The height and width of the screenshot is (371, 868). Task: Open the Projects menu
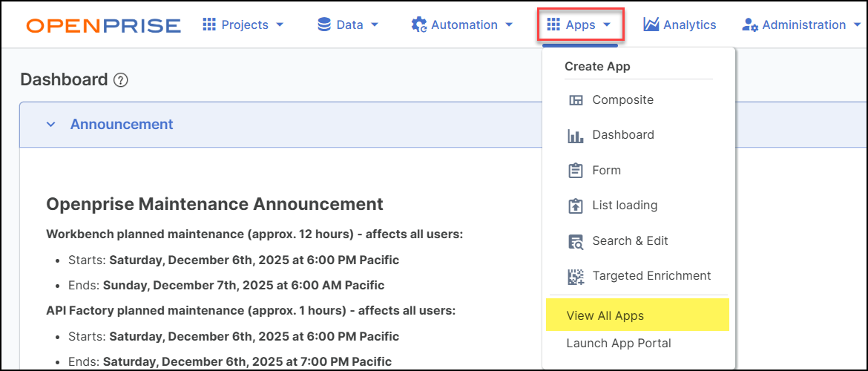click(243, 25)
